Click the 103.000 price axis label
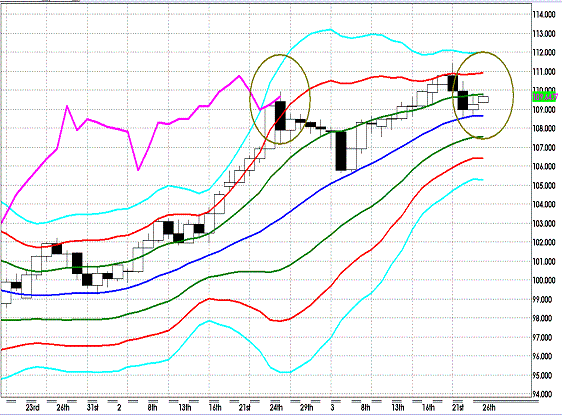This screenshot has height=415, width=562. 544,223
